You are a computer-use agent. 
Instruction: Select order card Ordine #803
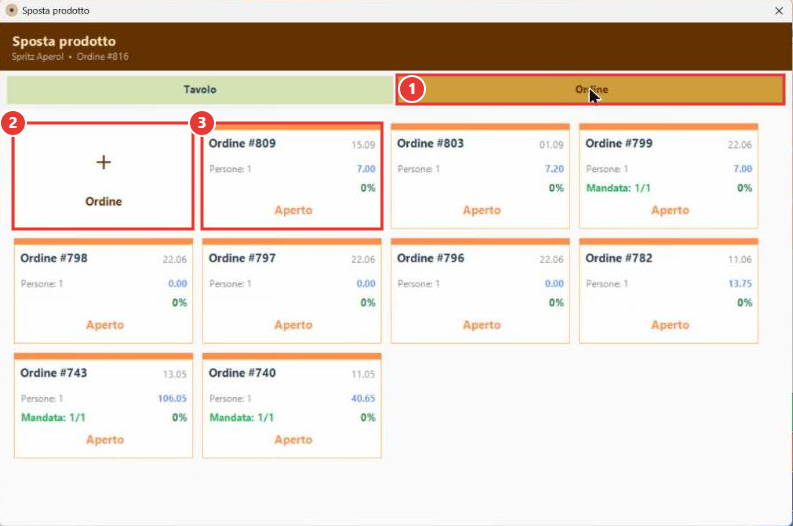480,176
